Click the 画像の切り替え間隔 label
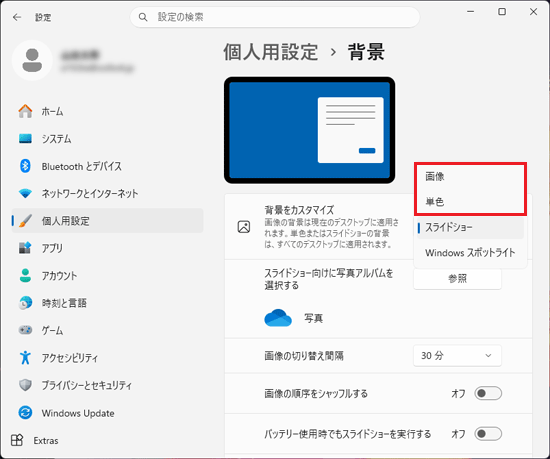This screenshot has width=550, height=459. coord(304,356)
